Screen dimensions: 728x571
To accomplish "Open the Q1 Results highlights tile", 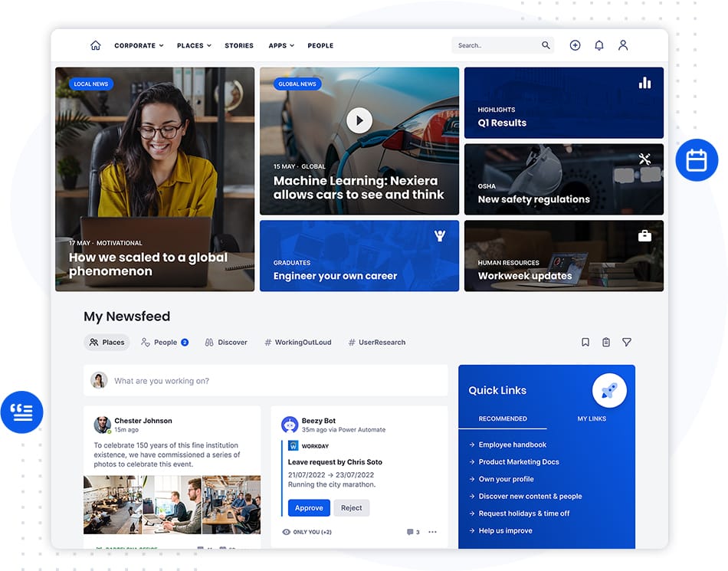I will pos(564,103).
